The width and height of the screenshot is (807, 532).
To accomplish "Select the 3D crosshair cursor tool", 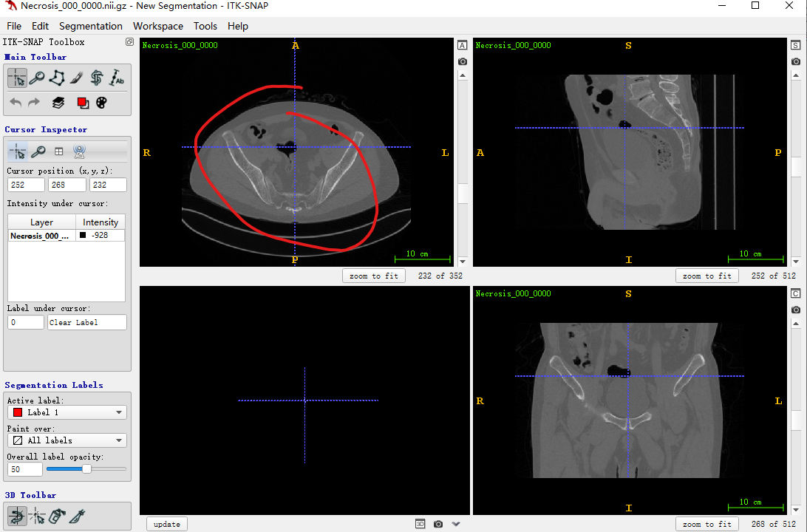I will tap(37, 516).
